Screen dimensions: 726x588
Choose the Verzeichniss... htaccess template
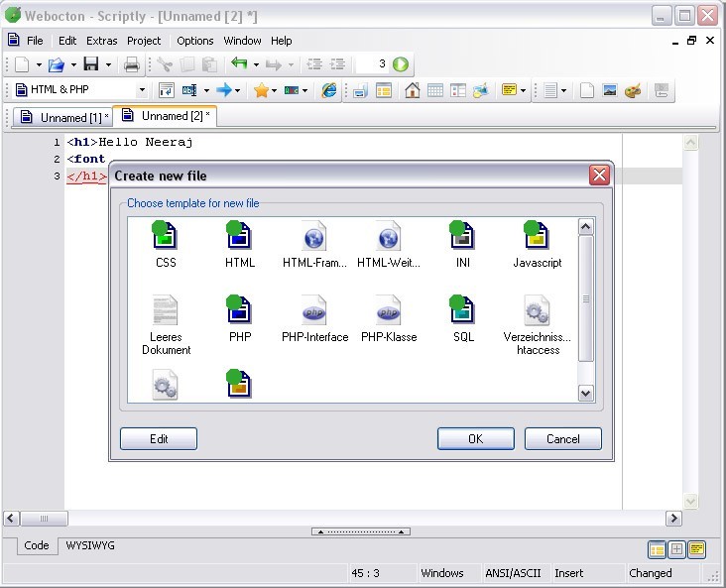538,325
